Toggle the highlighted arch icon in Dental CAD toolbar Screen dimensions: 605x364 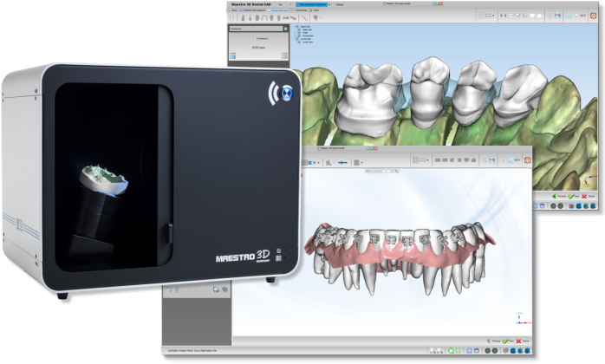pyautogui.click(x=569, y=16)
